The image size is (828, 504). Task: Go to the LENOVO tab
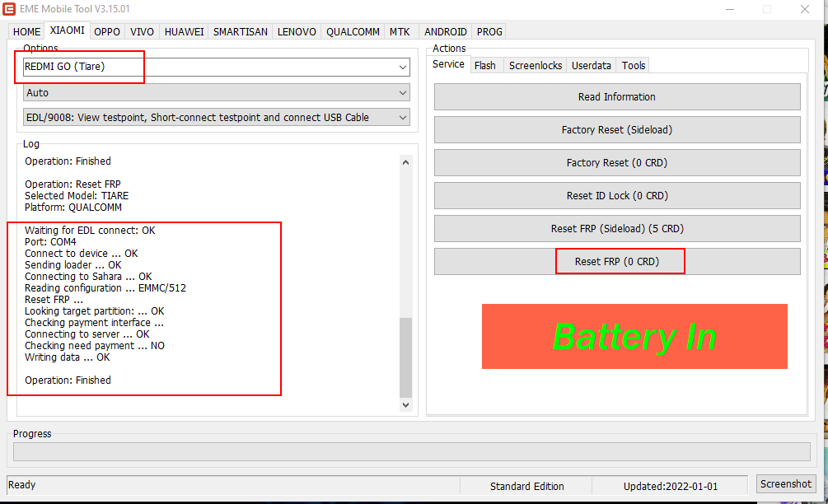click(297, 31)
